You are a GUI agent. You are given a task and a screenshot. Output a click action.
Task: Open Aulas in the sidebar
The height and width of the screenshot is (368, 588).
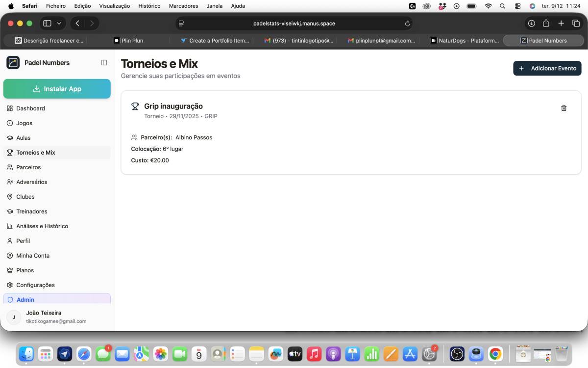(57, 138)
